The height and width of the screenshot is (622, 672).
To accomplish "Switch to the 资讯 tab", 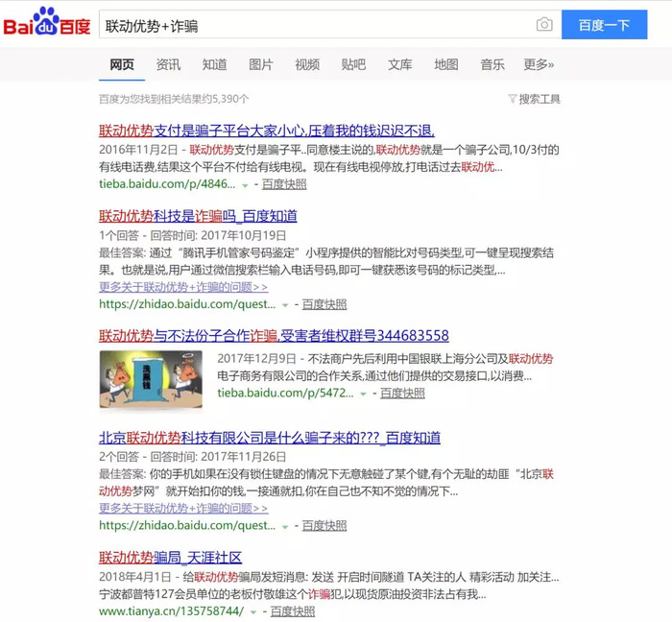I will [168, 64].
